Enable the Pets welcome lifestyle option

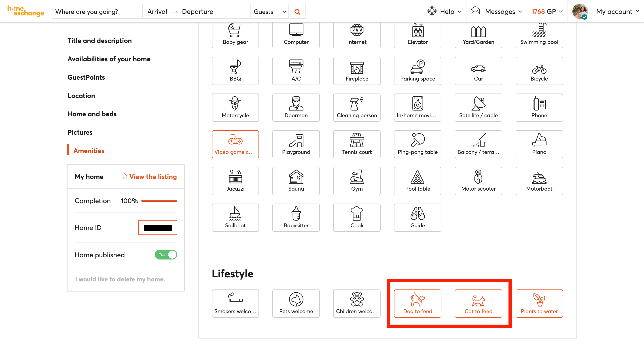click(296, 304)
